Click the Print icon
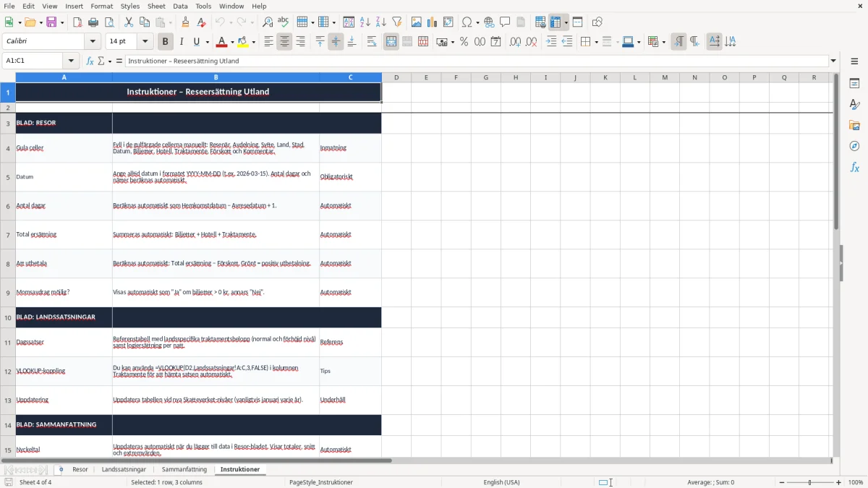868x488 pixels. [93, 22]
